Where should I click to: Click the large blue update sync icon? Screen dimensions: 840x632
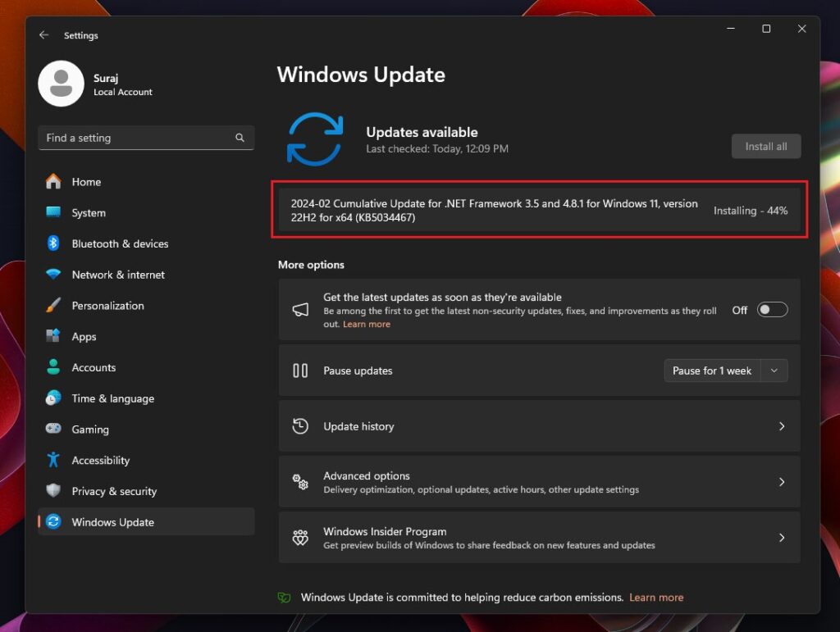coord(314,139)
